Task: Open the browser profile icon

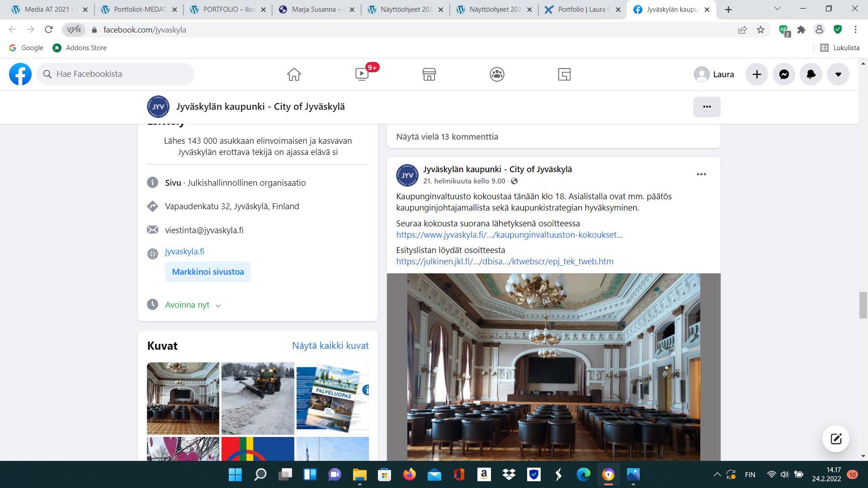Action: [819, 30]
